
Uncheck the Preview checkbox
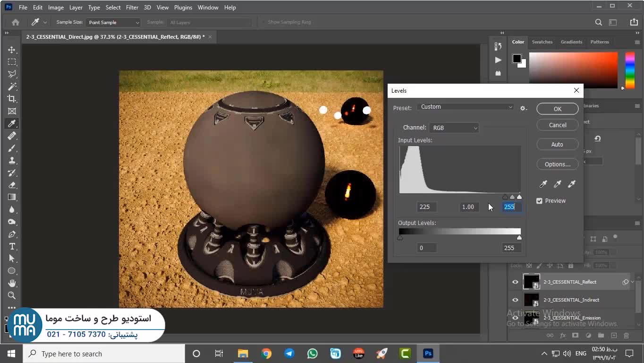[539, 201]
